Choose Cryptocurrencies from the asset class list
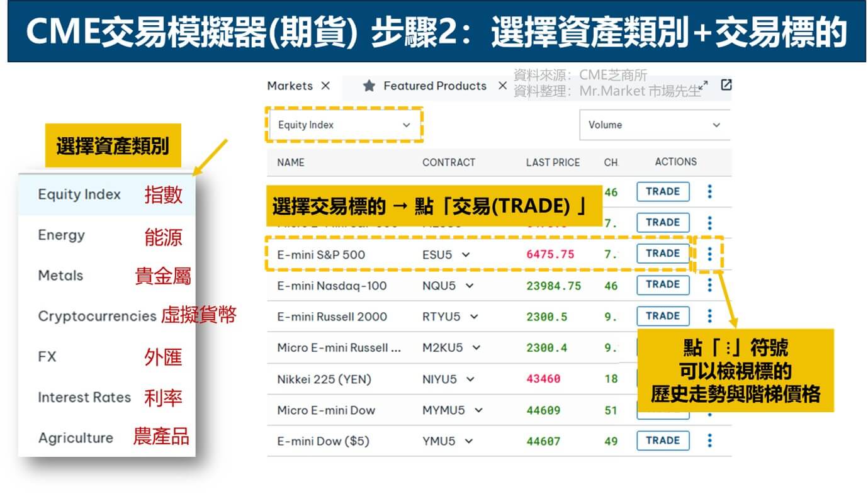The width and height of the screenshot is (868, 494). (x=97, y=316)
